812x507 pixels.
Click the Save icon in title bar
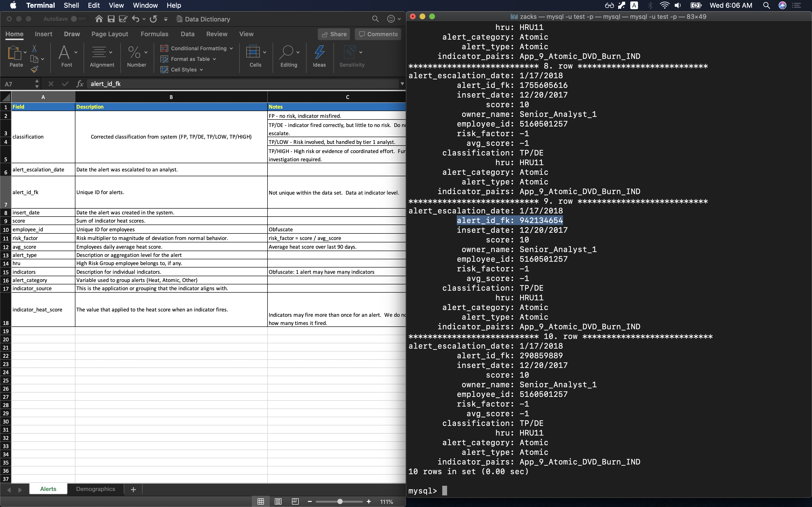tap(111, 19)
